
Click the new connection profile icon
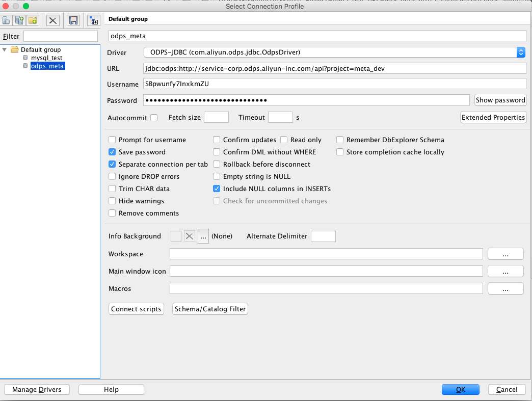point(6,20)
